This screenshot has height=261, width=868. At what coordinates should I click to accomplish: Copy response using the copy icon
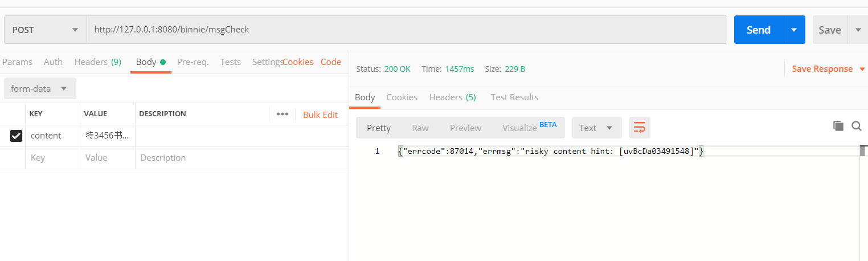pyautogui.click(x=838, y=126)
